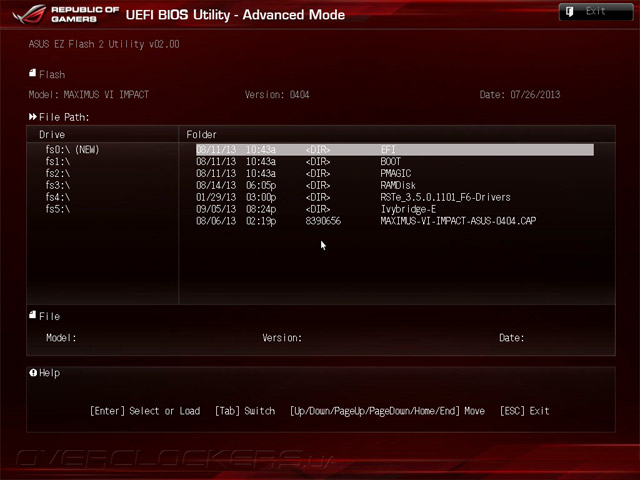Click the File panel Date: label

point(511,338)
